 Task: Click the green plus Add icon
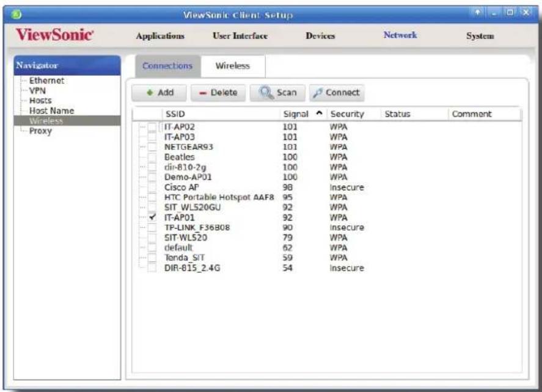150,93
